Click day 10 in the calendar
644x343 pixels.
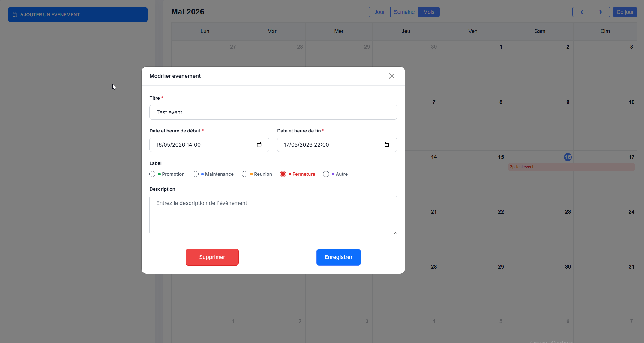point(631,102)
